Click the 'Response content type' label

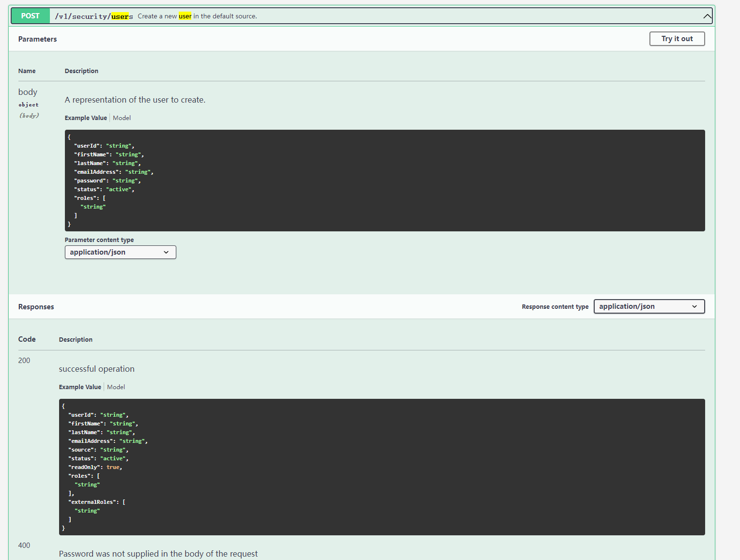click(x=555, y=307)
